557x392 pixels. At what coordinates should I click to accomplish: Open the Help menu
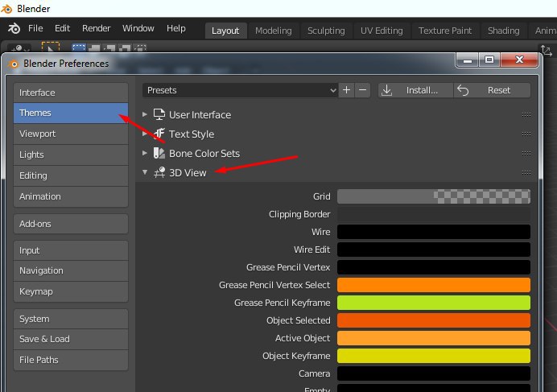pyautogui.click(x=175, y=28)
